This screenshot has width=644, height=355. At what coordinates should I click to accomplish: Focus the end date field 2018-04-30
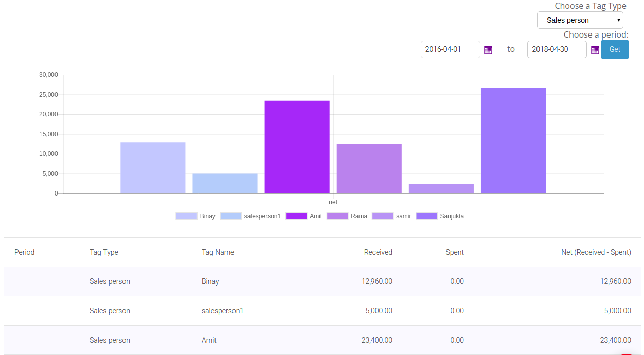pos(557,49)
